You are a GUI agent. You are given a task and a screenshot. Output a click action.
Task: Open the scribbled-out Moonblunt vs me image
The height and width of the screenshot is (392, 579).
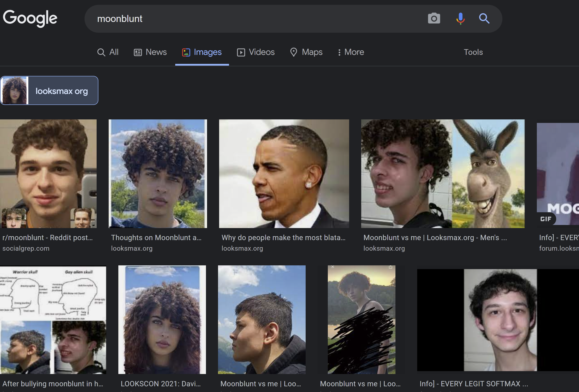[361, 320]
